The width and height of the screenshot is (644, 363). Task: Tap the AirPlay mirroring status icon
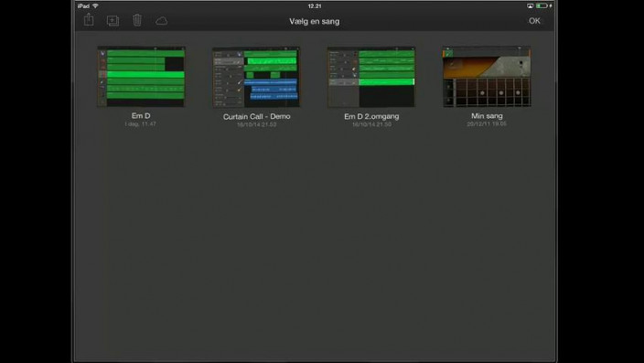(x=530, y=6)
